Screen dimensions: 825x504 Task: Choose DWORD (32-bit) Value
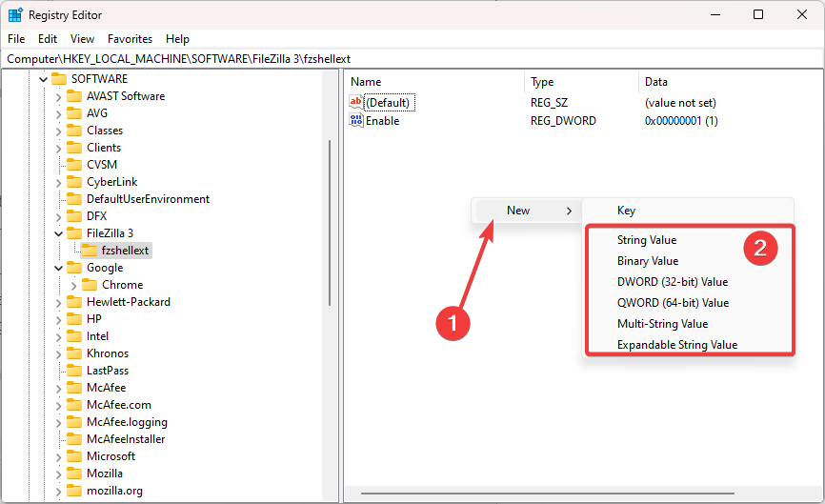tap(673, 282)
